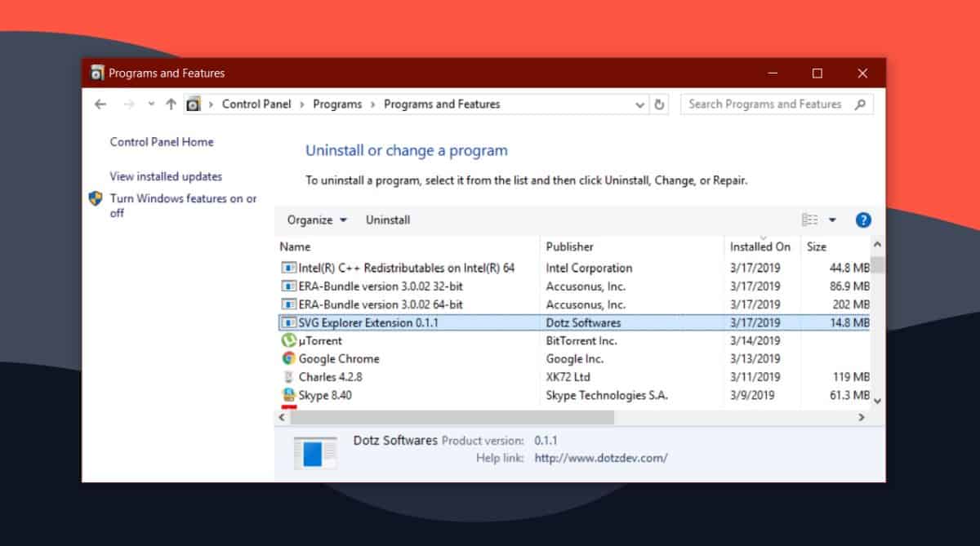Click the horizontal scrollbar right arrow
The image size is (980, 546).
click(862, 417)
